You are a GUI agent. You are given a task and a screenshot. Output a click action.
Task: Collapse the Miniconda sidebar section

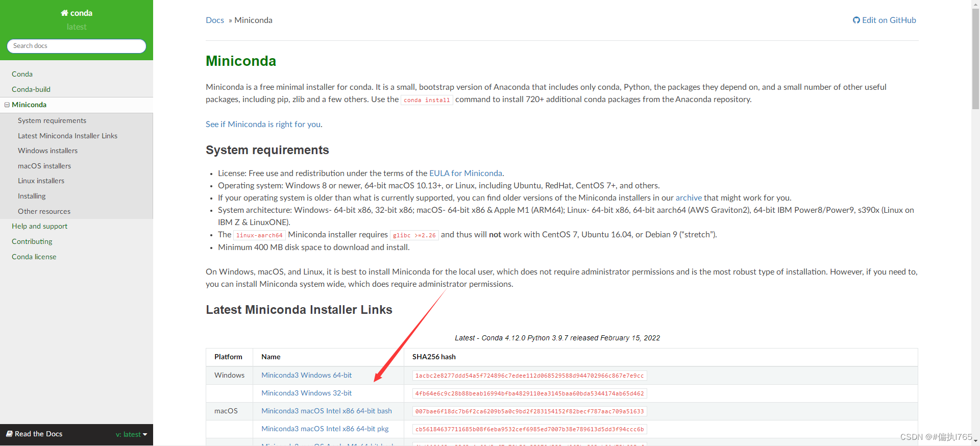[7, 105]
